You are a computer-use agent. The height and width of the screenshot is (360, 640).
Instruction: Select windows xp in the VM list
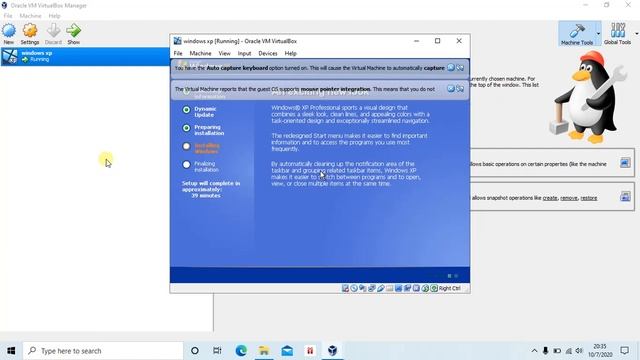85,56
